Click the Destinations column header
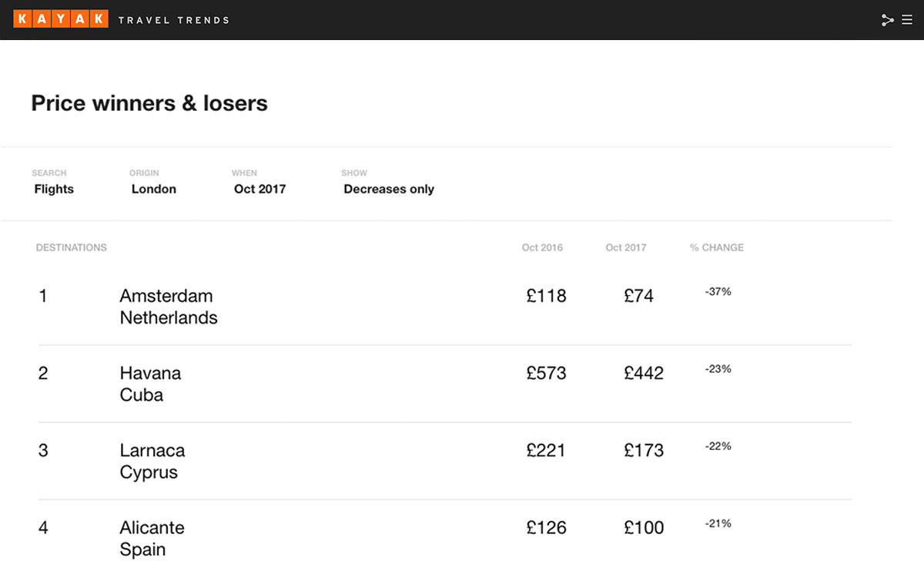Image resolution: width=924 pixels, height=578 pixels. [x=72, y=247]
